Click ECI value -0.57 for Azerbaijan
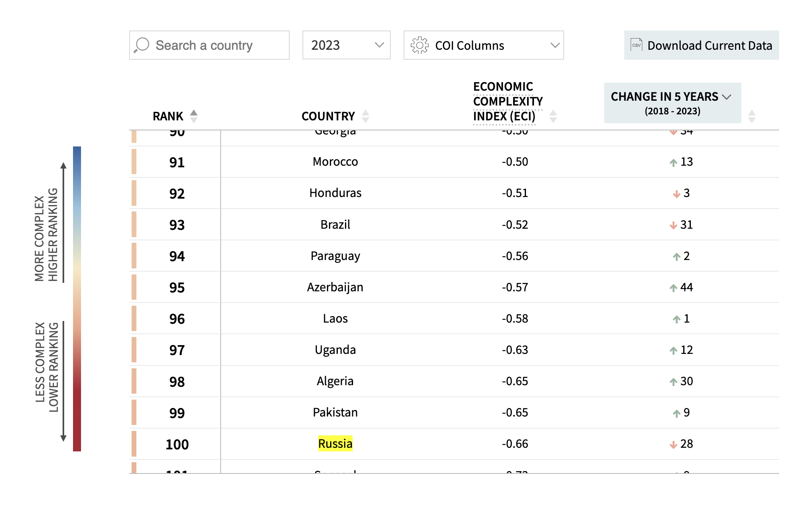The width and height of the screenshot is (812, 516). point(515,287)
